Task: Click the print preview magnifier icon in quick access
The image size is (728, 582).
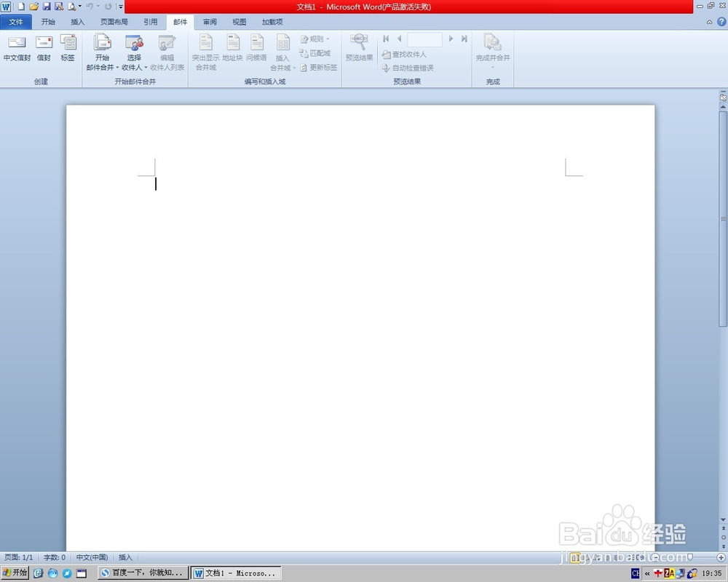Action: [x=72, y=7]
